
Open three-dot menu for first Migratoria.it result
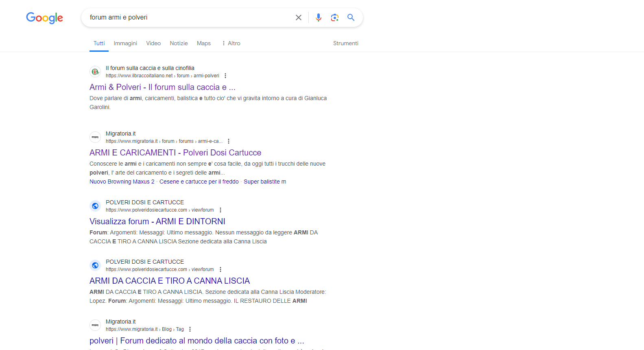click(229, 141)
